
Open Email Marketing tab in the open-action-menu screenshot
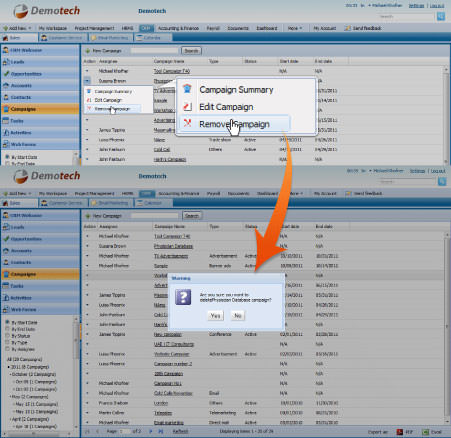tap(110, 38)
